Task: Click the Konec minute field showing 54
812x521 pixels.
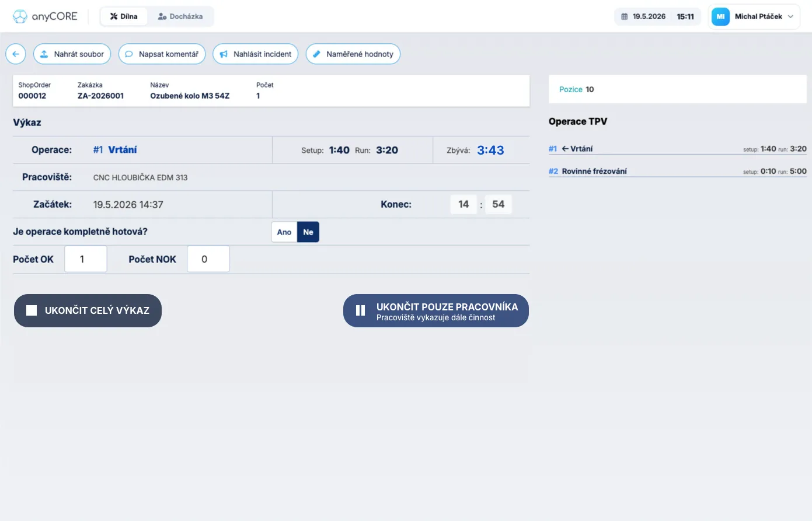Action: pyautogui.click(x=498, y=204)
